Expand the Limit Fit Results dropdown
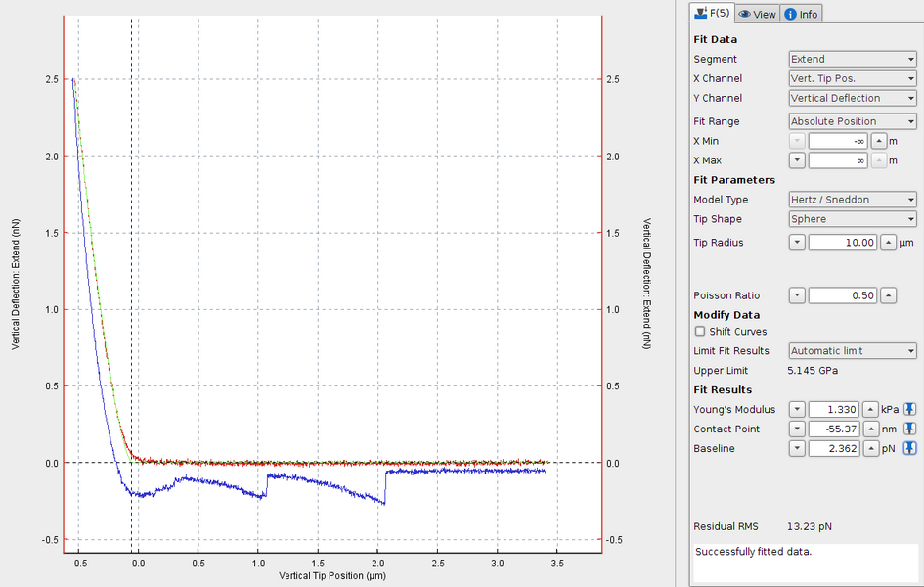This screenshot has height=587, width=924. (x=852, y=350)
